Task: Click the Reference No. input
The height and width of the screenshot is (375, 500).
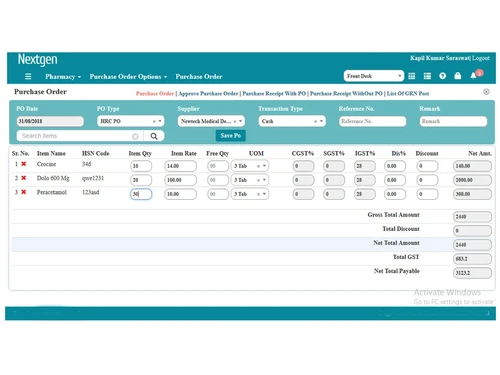Action: 372,121
